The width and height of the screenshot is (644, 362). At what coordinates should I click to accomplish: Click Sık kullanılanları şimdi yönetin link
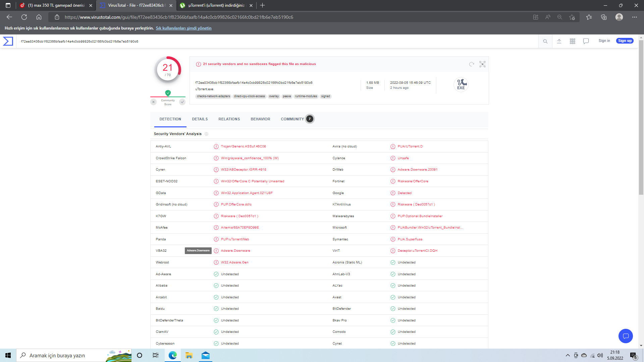point(183,28)
